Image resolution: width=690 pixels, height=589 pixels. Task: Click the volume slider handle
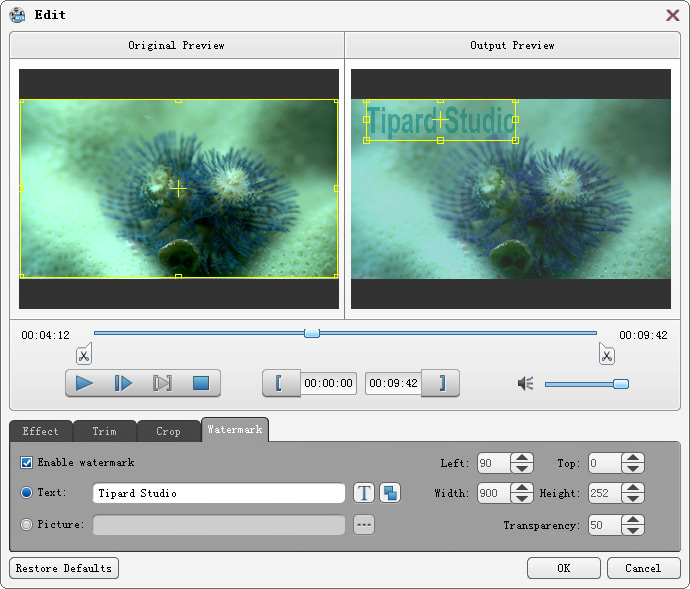pos(621,384)
